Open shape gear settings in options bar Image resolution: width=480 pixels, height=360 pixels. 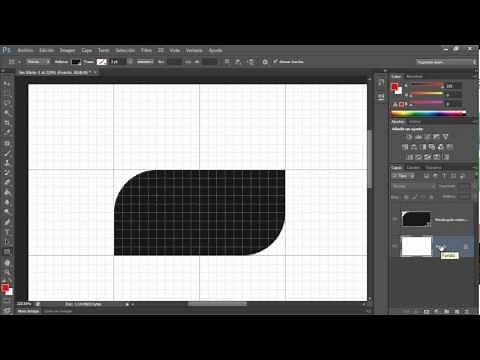click(x=265, y=62)
